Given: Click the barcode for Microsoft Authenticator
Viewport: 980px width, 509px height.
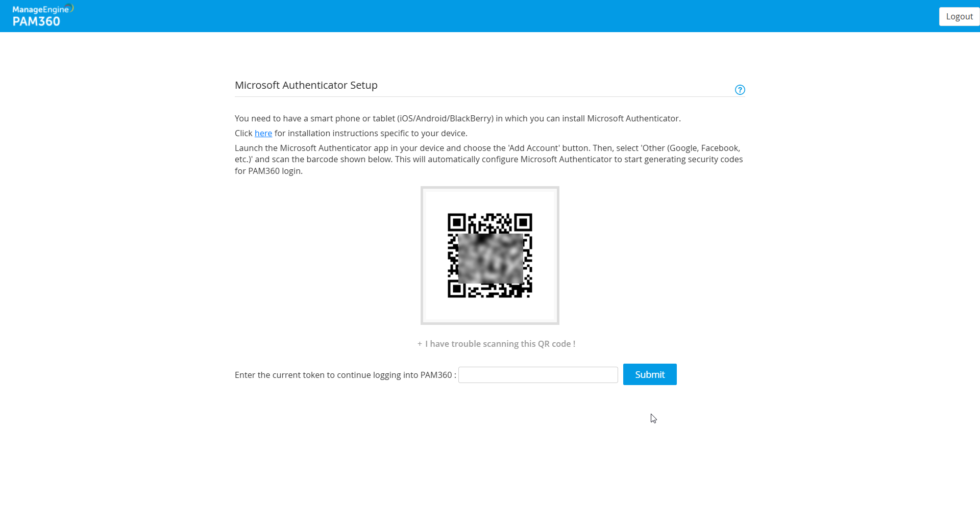Looking at the screenshot, I should pos(489,256).
